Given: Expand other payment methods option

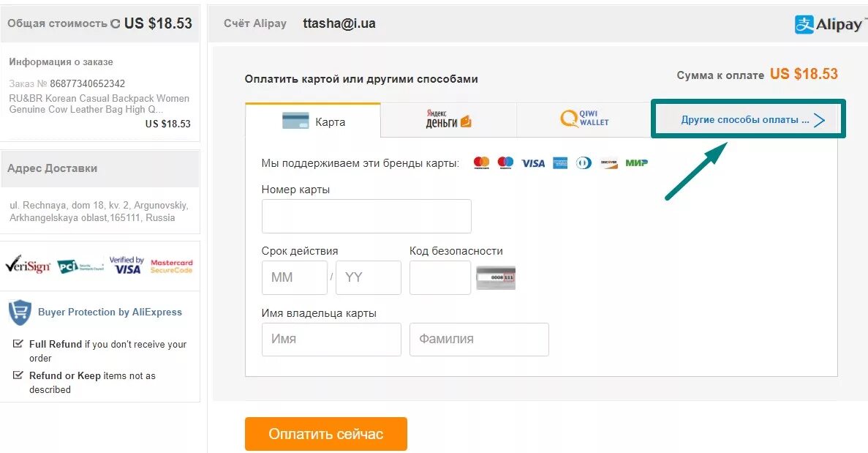Looking at the screenshot, I should pyautogui.click(x=744, y=119).
